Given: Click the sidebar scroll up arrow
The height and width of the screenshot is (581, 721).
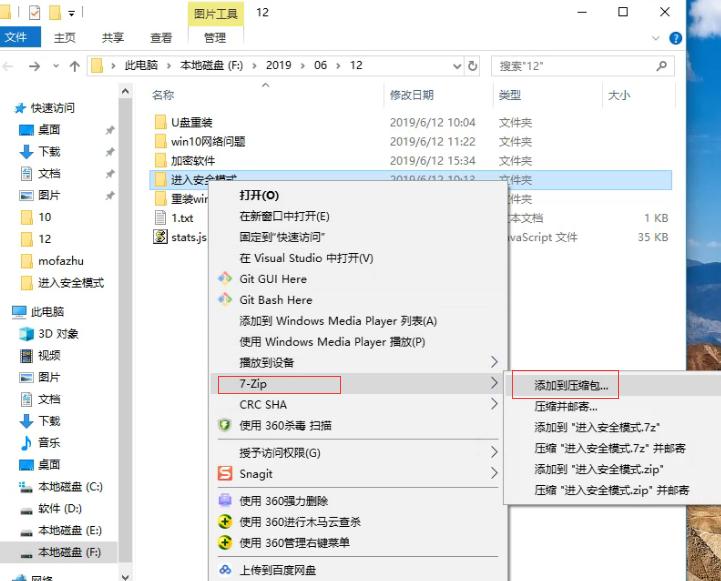Looking at the screenshot, I should click(x=125, y=91).
